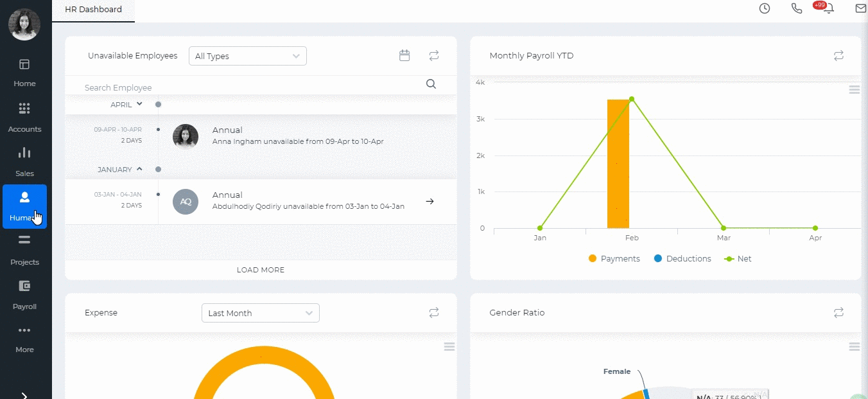868x399 pixels.
Task: Open the mail envelope icon
Action: coord(861,8)
